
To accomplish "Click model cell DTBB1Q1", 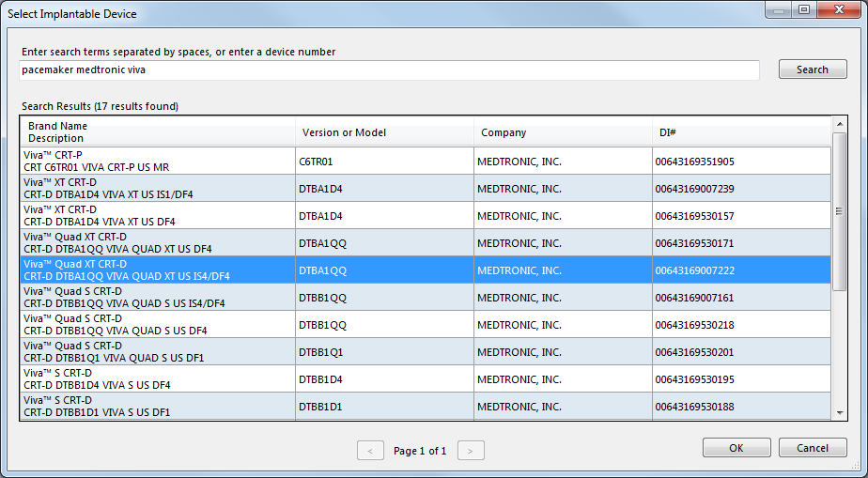I will click(x=385, y=352).
